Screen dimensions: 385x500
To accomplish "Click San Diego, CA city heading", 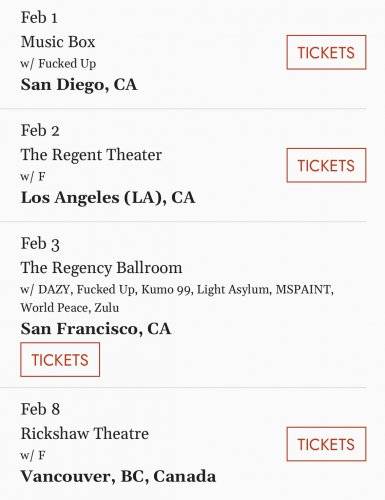I will (79, 85).
